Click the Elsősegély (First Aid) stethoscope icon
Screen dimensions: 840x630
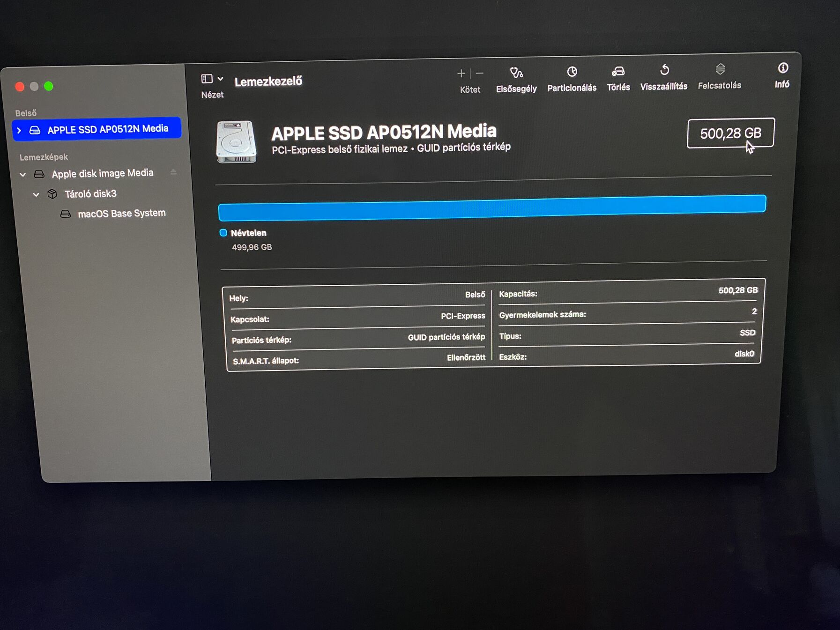click(x=516, y=73)
